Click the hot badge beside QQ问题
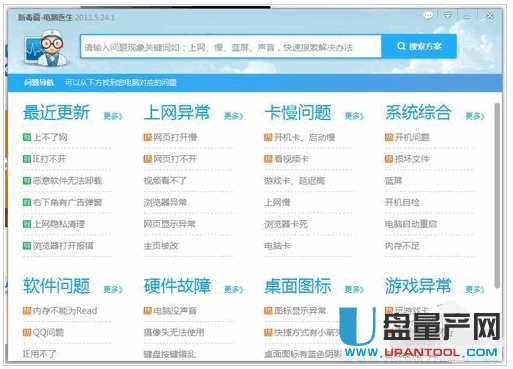This screenshot has height=369, width=513. (x=27, y=332)
